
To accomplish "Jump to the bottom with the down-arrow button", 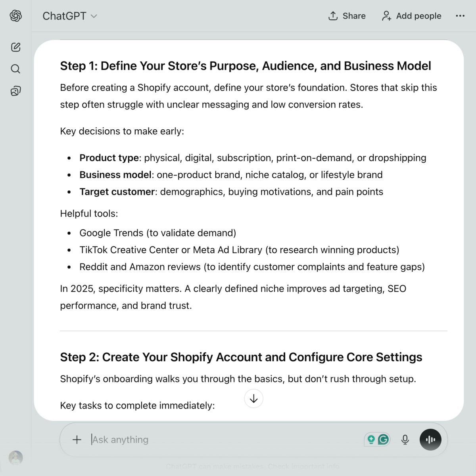I will coord(254,399).
